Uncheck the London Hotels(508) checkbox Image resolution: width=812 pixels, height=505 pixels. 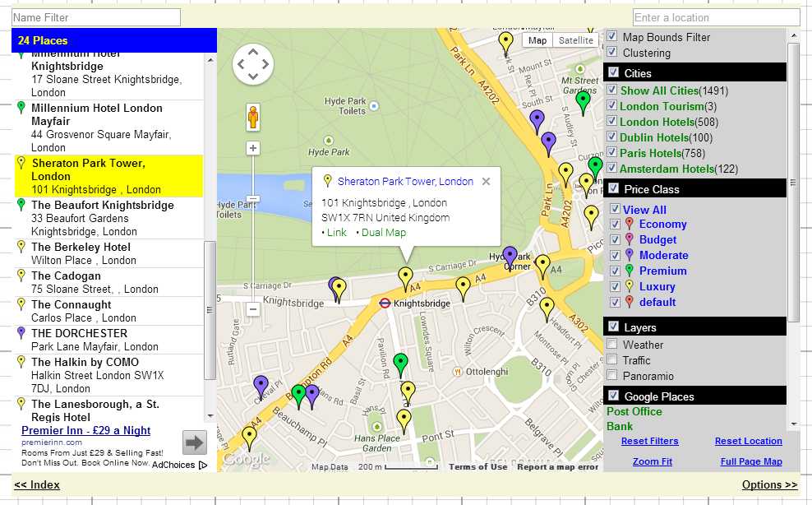[x=611, y=121]
